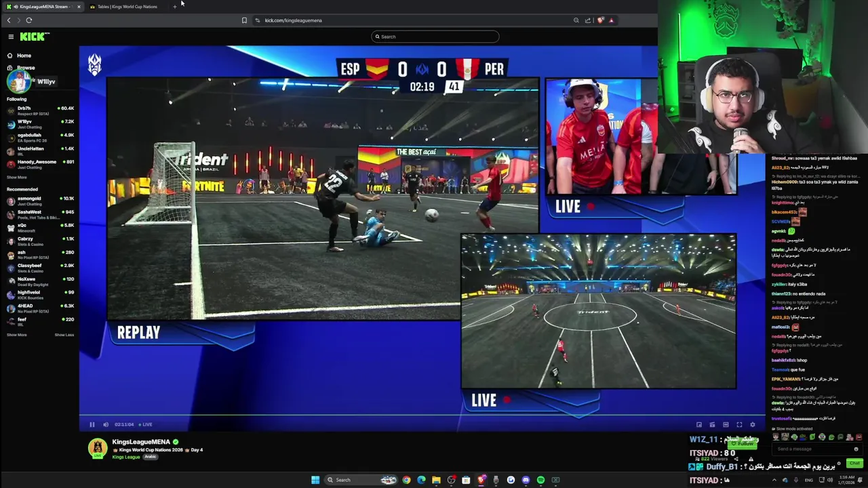This screenshot has width=868, height=488.
Task: Open the Brave Shields lion icon
Action: click(x=600, y=20)
